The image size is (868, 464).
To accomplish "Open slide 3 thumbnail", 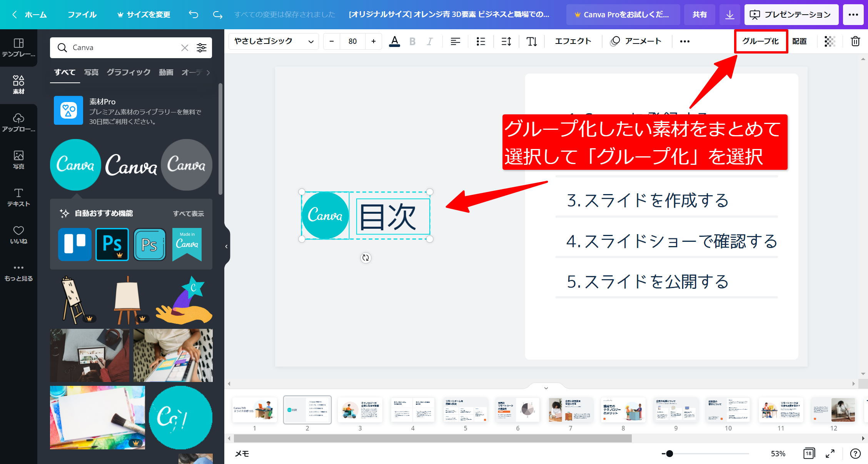I will click(360, 410).
